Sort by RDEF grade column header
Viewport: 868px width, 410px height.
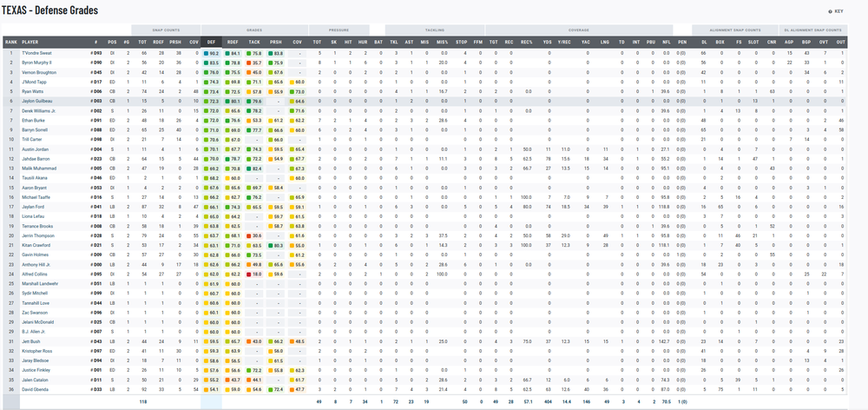point(234,41)
